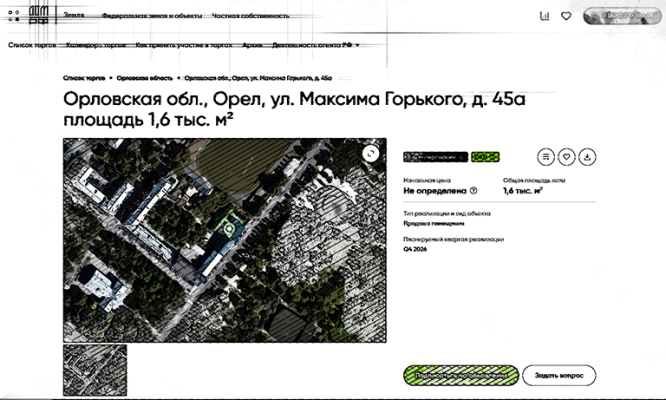Screen dimensions: 666x400
Task: Go to Список торгов in the navigation bar
Action: tap(32, 45)
